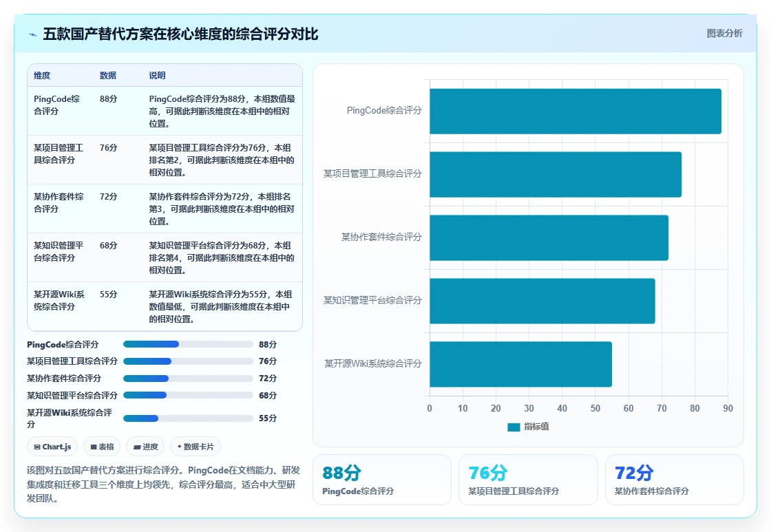The image size is (771, 532).
Task: Click the 维度 column header
Action: point(42,75)
